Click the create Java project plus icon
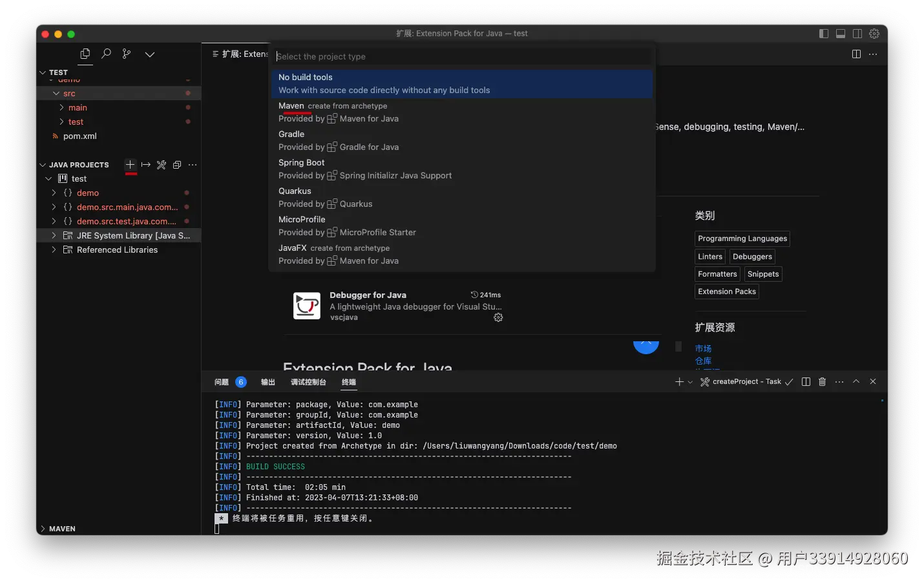924x583 pixels. point(131,165)
